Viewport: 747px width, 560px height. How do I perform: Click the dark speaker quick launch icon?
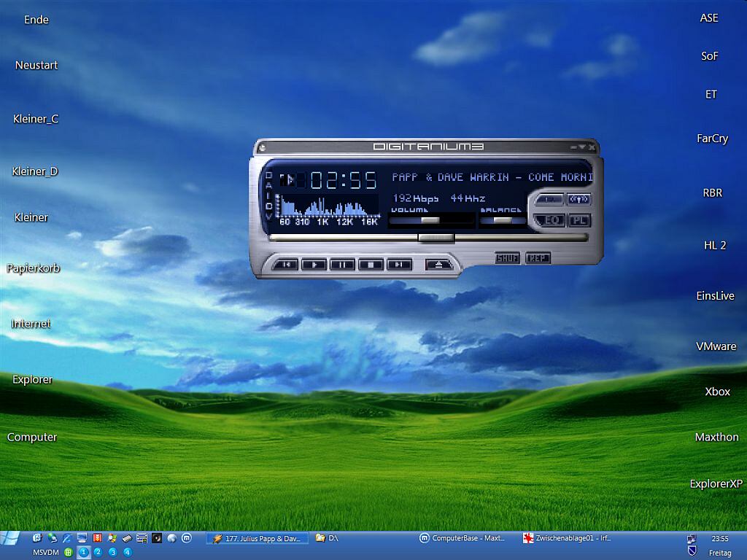[157, 538]
